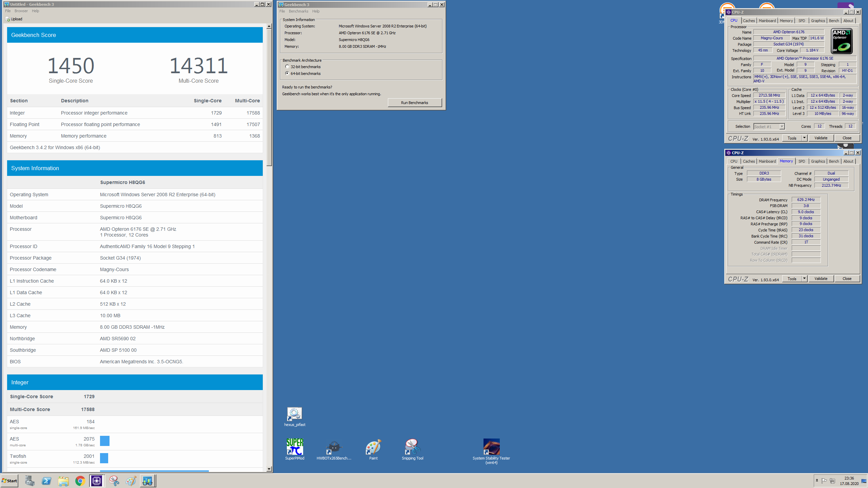Select 64-bit benchmarks
The width and height of the screenshot is (868, 488).
coord(287,73)
